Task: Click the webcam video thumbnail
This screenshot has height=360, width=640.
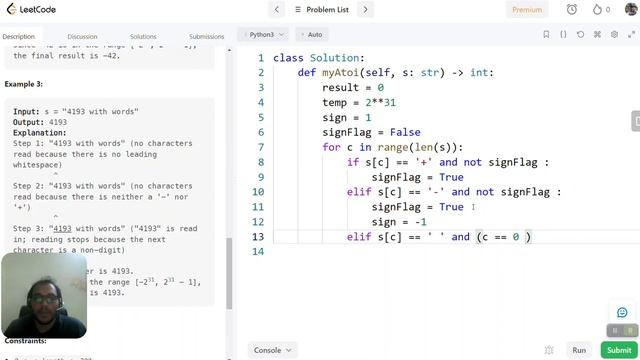Action: (44, 296)
